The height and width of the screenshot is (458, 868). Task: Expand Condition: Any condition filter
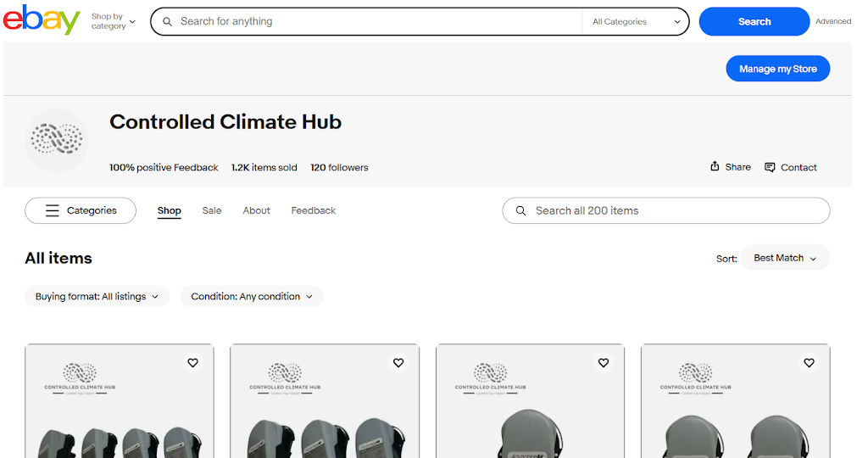tap(252, 296)
